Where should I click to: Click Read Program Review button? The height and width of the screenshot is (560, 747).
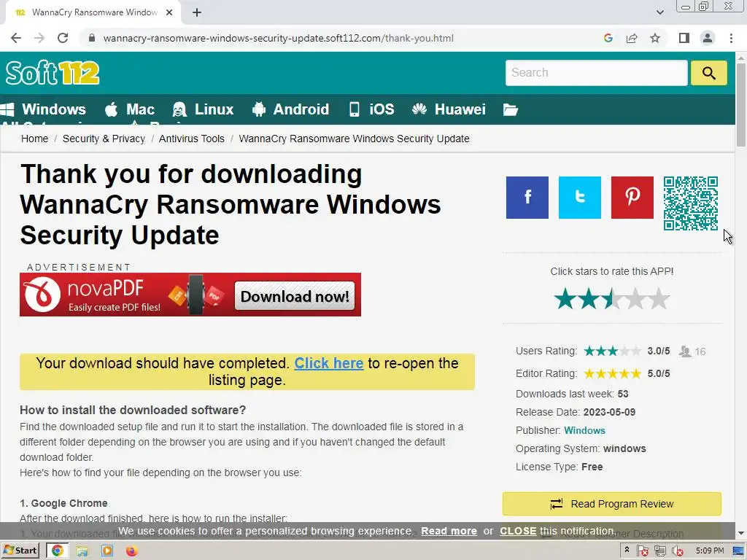click(x=612, y=504)
